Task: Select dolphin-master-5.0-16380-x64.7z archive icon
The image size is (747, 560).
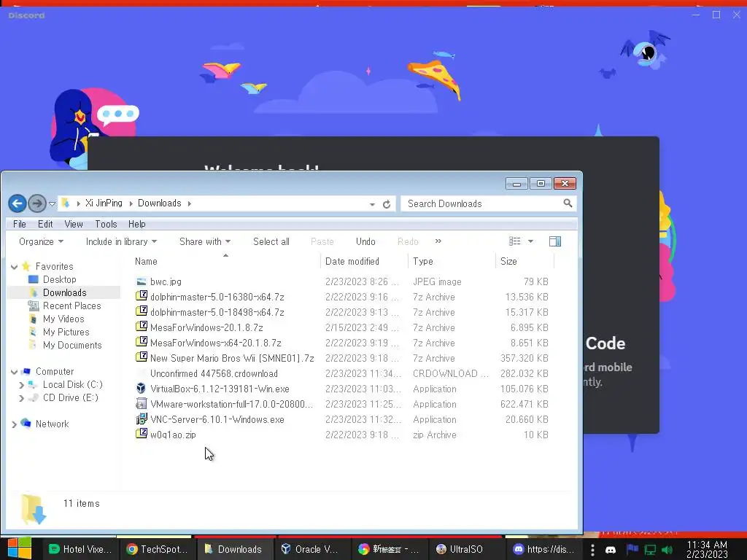Action: point(141,296)
